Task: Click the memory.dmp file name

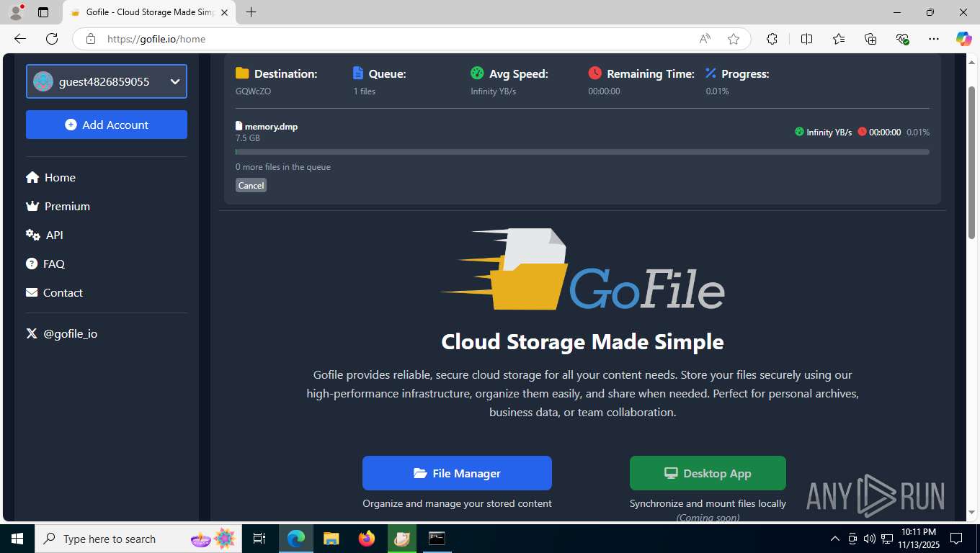Action: point(271,126)
